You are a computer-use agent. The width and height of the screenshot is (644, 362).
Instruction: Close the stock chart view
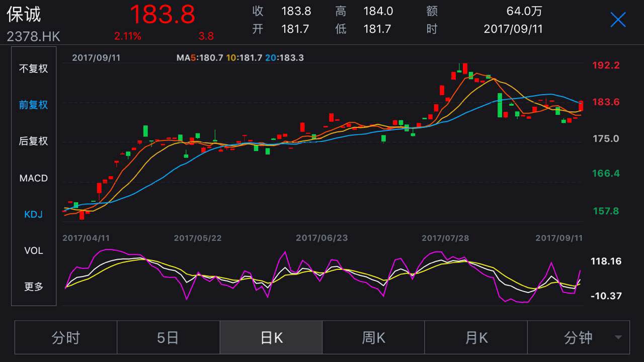click(618, 19)
